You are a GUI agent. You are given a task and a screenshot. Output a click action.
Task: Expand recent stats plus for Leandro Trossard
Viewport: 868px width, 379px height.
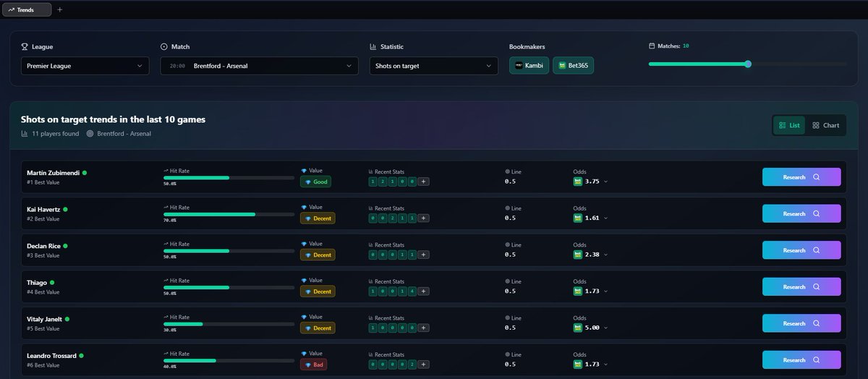click(x=424, y=365)
